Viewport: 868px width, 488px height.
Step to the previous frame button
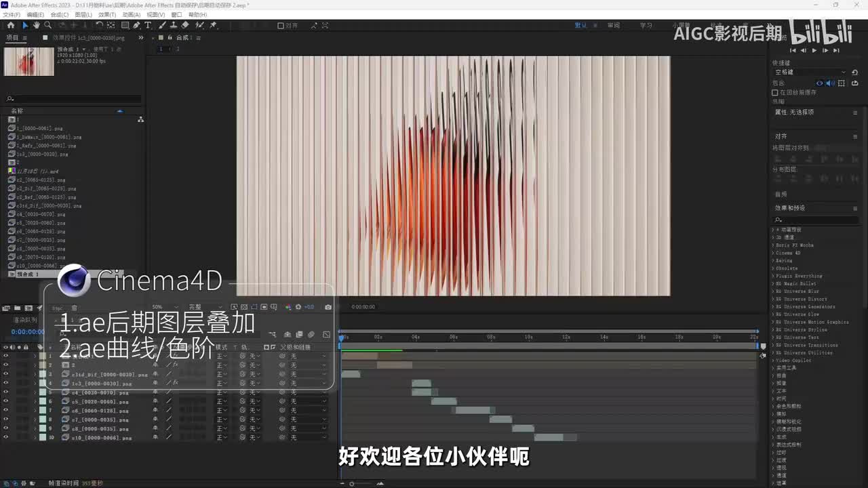tap(804, 51)
